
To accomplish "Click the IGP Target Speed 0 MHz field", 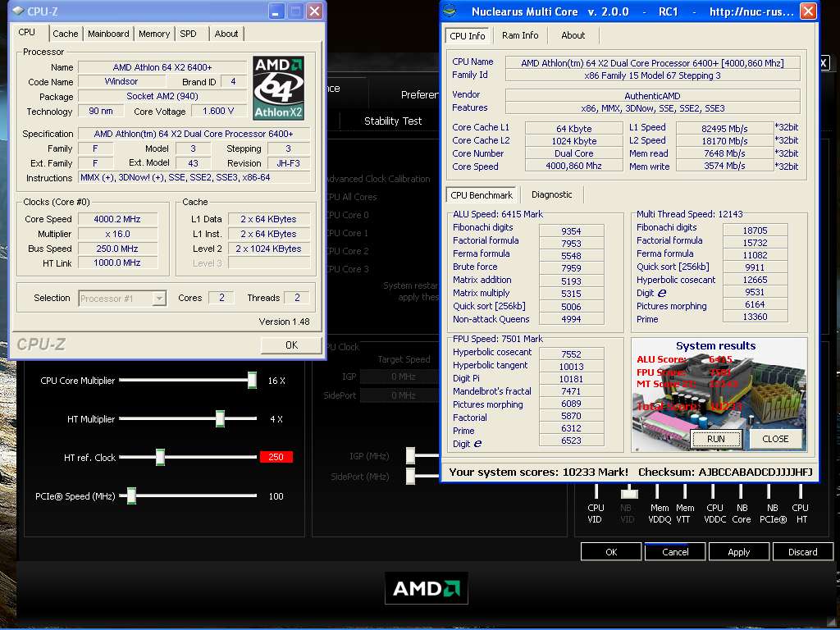I will pyautogui.click(x=400, y=377).
